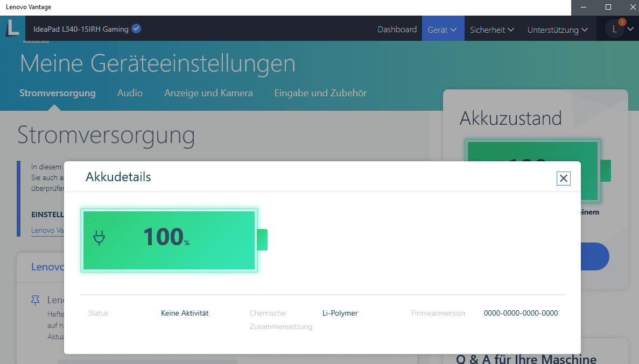Expand the Gerät dropdown menu
The height and width of the screenshot is (364, 639).
(x=443, y=30)
